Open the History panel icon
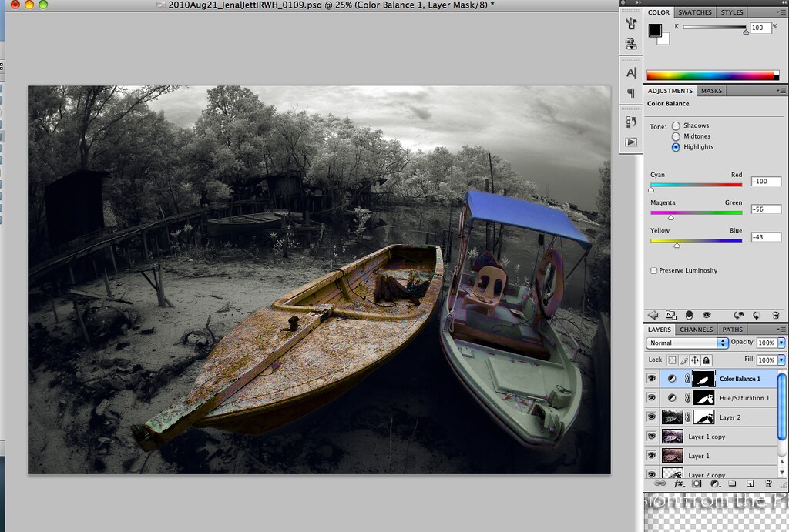 click(631, 122)
